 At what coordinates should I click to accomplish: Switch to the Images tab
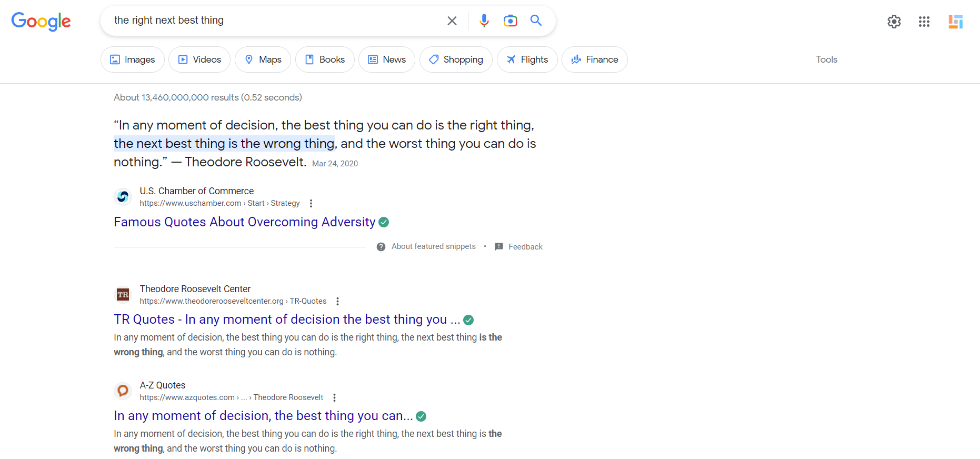click(133, 59)
